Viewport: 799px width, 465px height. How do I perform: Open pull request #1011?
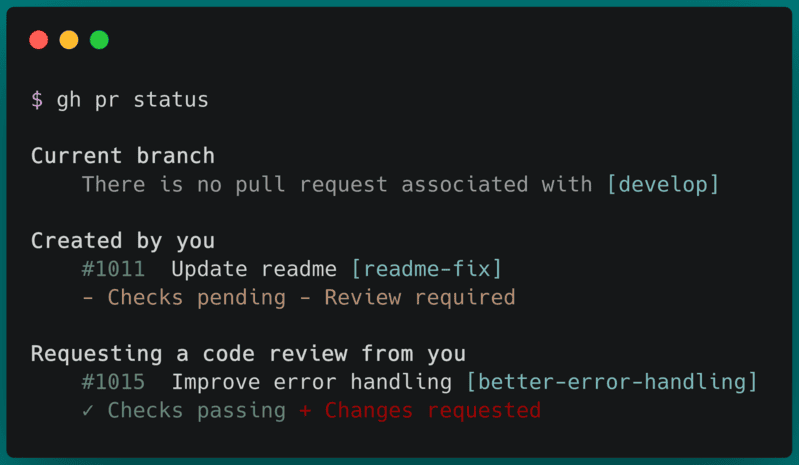tap(114, 269)
